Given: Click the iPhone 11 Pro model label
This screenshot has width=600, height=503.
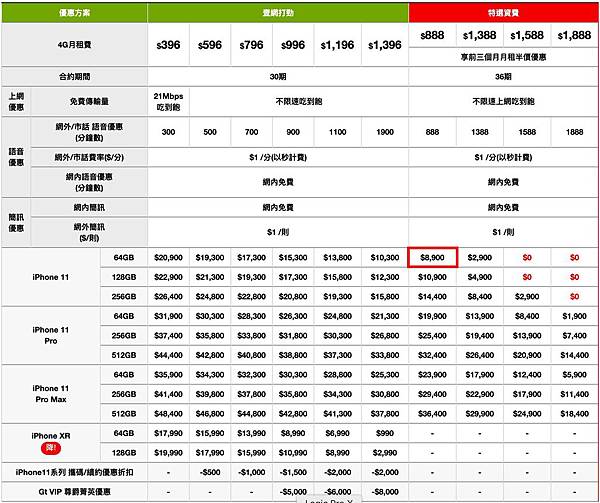Looking at the screenshot, I should (x=51, y=335).
